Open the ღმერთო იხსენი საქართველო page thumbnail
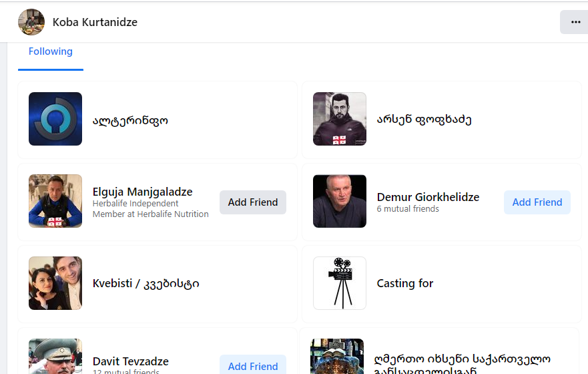 tap(337, 357)
